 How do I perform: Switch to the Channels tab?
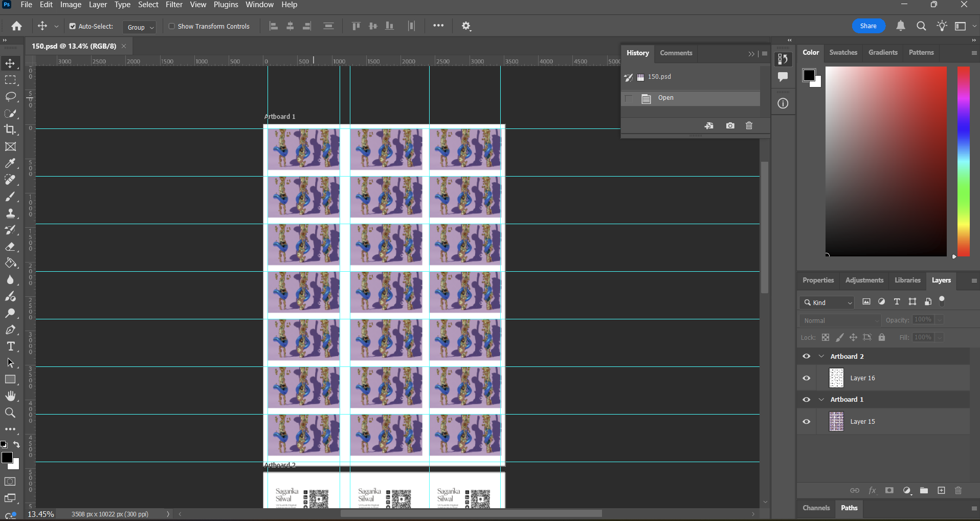click(816, 508)
